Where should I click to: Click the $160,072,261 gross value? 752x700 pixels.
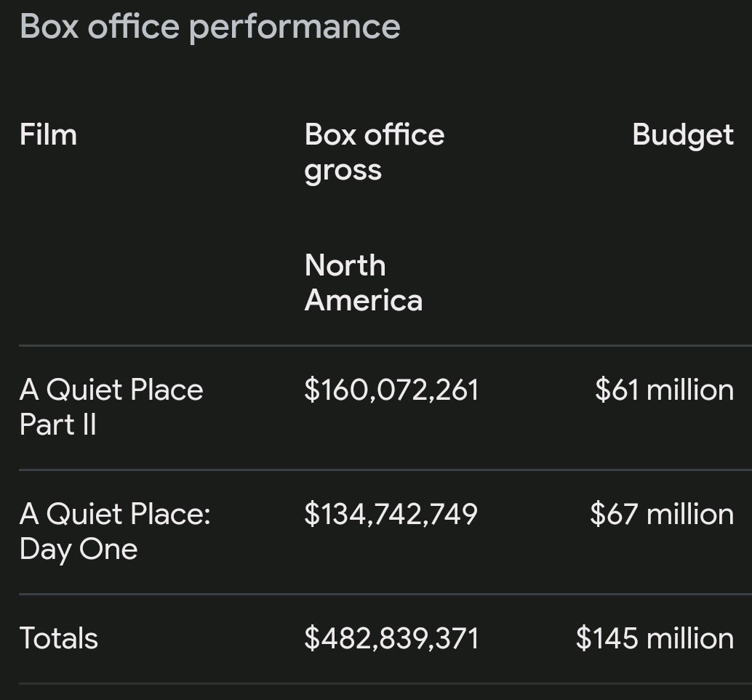tap(391, 390)
